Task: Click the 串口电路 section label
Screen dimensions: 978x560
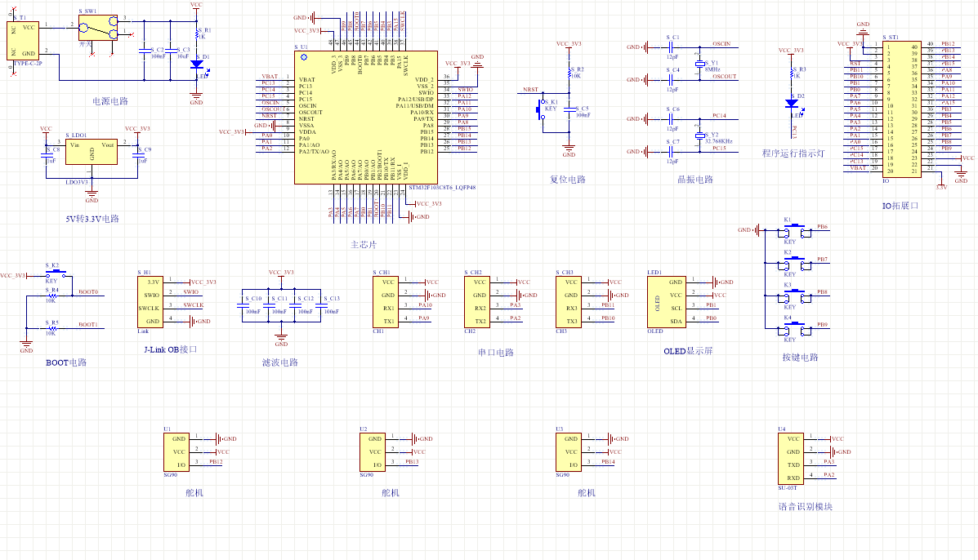Action: [x=496, y=353]
